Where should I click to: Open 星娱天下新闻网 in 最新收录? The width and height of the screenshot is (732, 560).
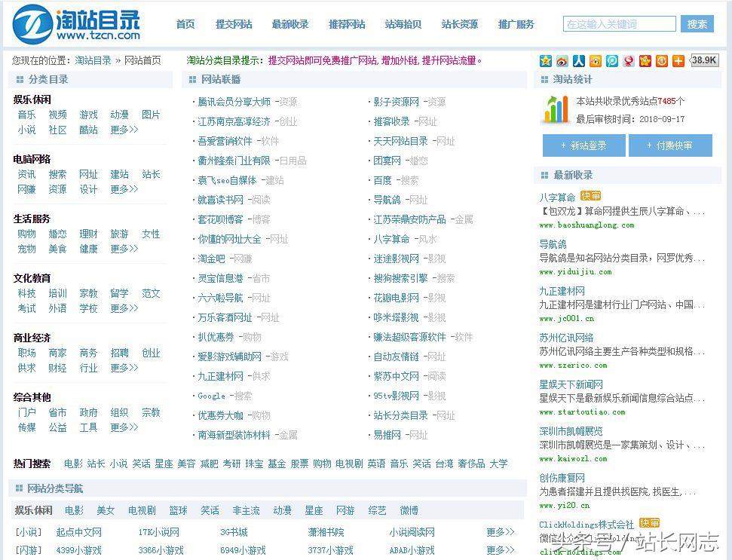571,384
